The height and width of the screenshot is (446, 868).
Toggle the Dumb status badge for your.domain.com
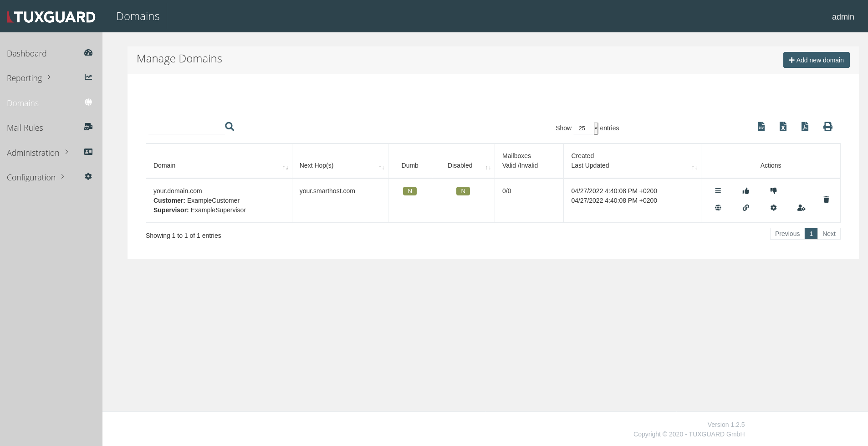point(409,191)
